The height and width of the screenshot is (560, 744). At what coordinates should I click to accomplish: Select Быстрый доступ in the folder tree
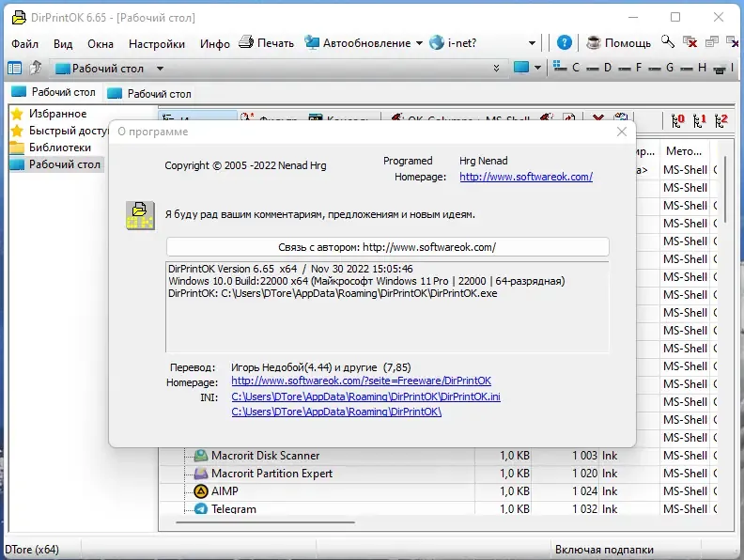[x=69, y=130]
